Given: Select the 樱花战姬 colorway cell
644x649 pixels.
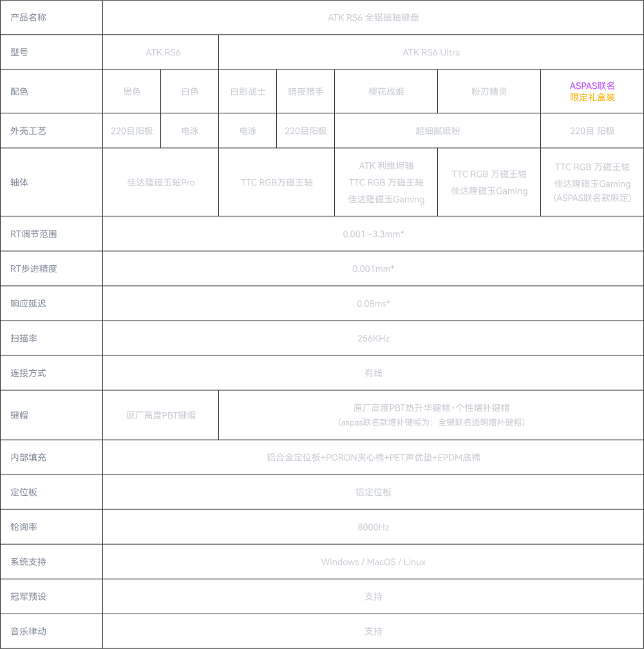Looking at the screenshot, I should tap(386, 91).
